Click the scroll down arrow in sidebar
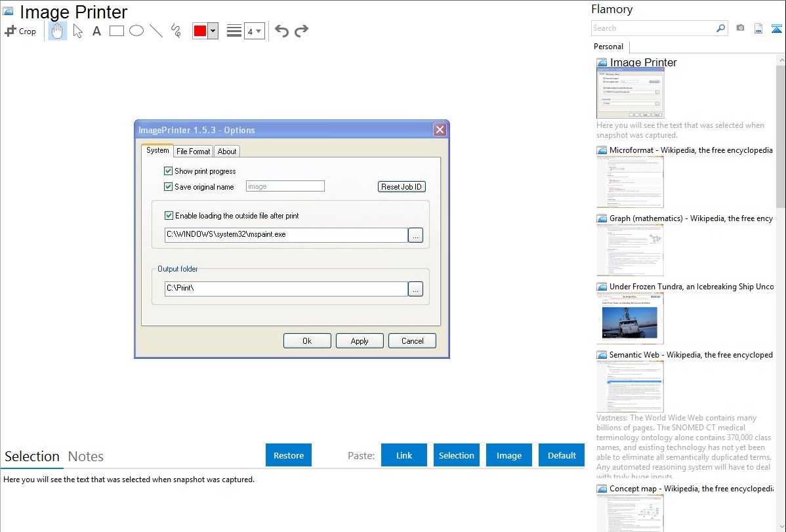 781,527
